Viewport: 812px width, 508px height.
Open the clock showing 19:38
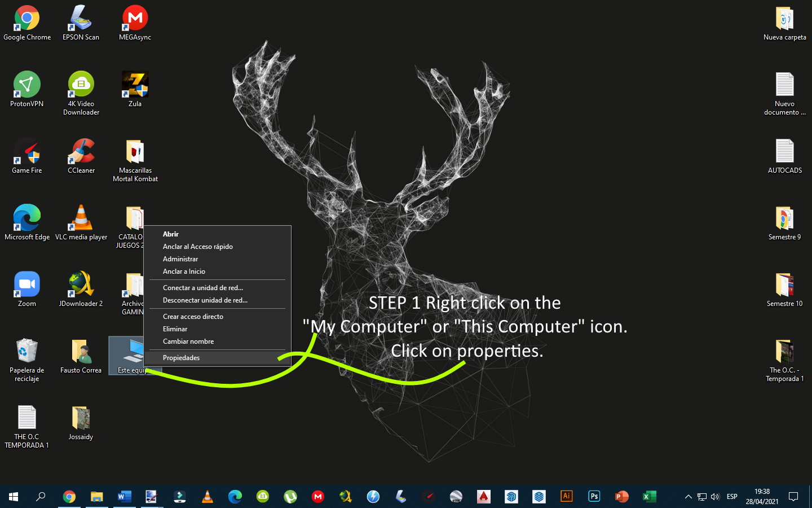(762, 497)
